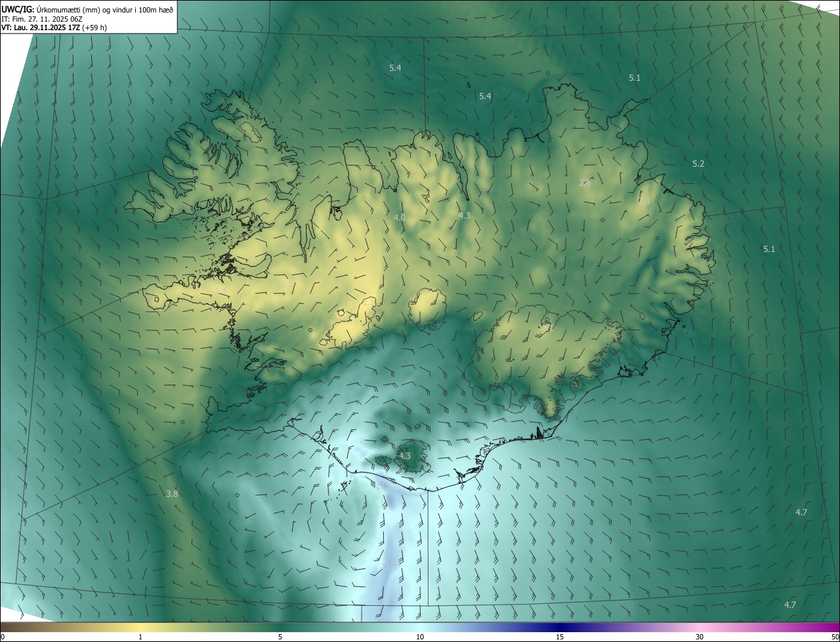Viewport: 840px width, 642px height.
Task: Click the 5.2 value on the map
Action: click(698, 163)
